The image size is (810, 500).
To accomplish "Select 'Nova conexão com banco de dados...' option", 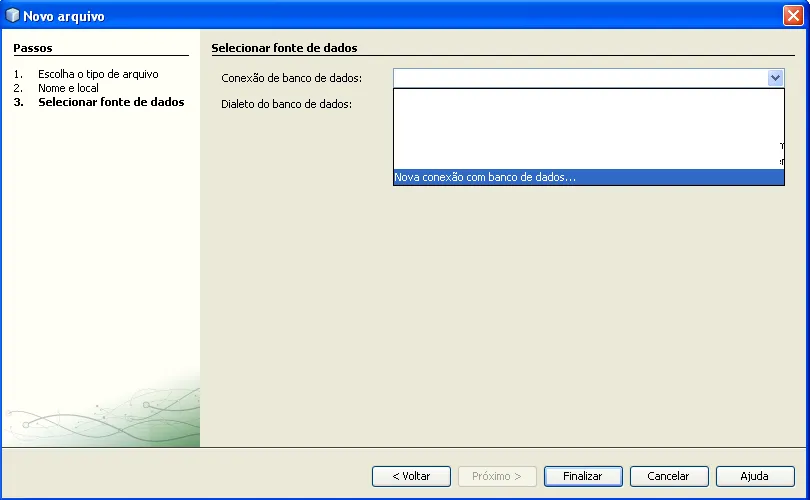I will pyautogui.click(x=588, y=177).
